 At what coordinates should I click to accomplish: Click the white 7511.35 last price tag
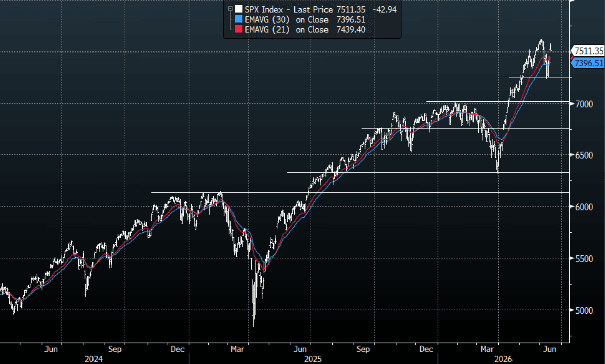(x=588, y=51)
